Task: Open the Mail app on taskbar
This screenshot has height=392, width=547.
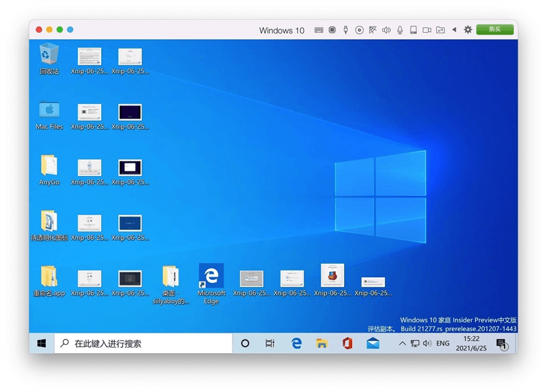Action: [373, 344]
